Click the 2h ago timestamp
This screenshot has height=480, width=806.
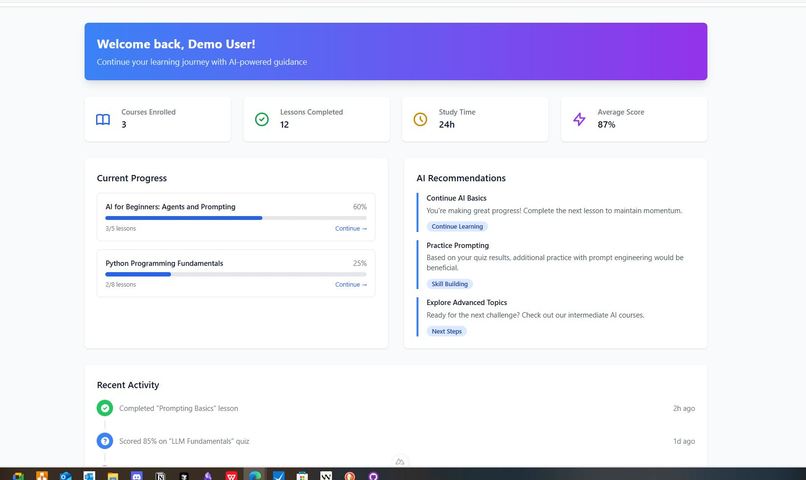[x=684, y=408]
